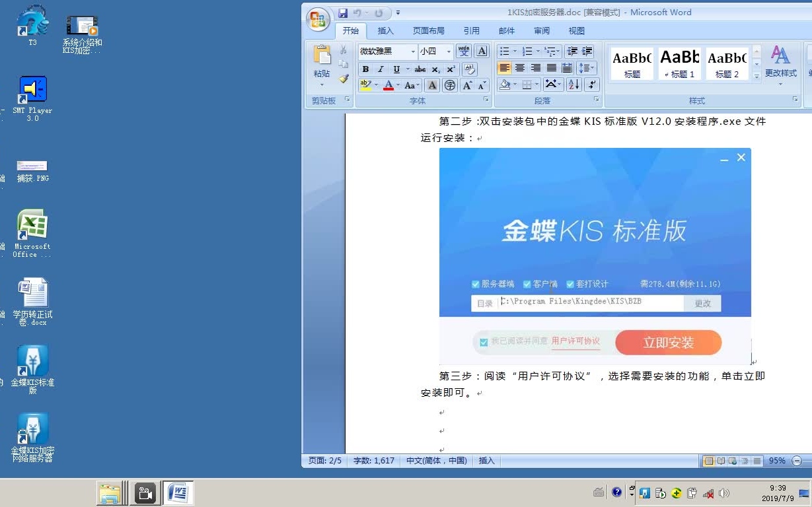The height and width of the screenshot is (507, 812).
Task: Increase paragraph indent
Action: pos(587,51)
